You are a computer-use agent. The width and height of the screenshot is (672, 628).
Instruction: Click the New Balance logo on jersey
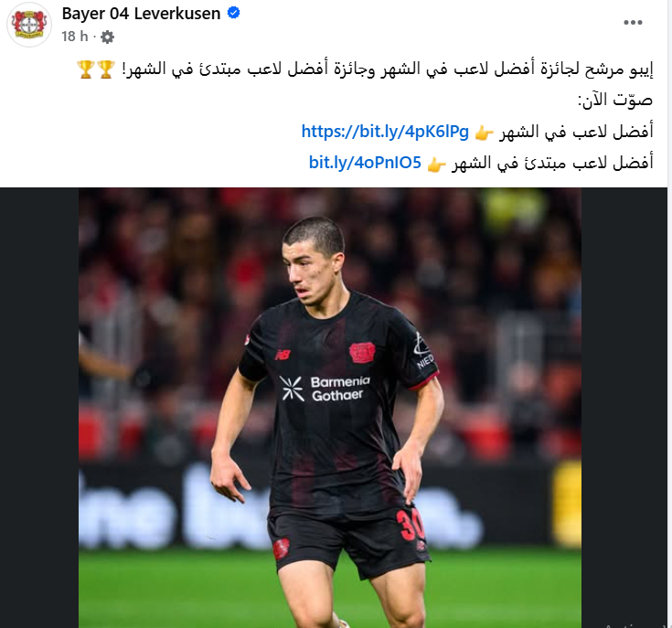[x=283, y=355]
